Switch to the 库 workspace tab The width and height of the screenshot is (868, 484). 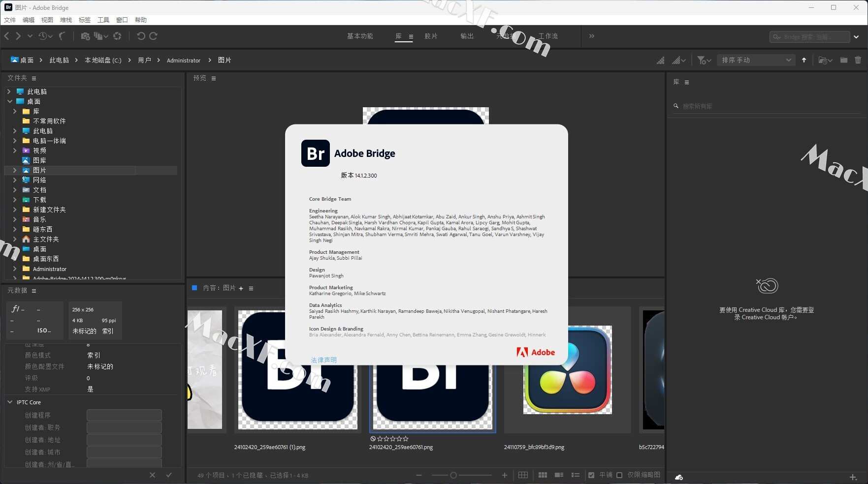(x=399, y=36)
